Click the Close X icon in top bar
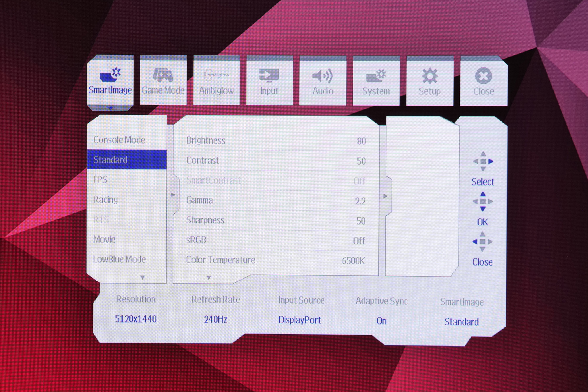Screen dimensions: 588x392 click(x=483, y=76)
